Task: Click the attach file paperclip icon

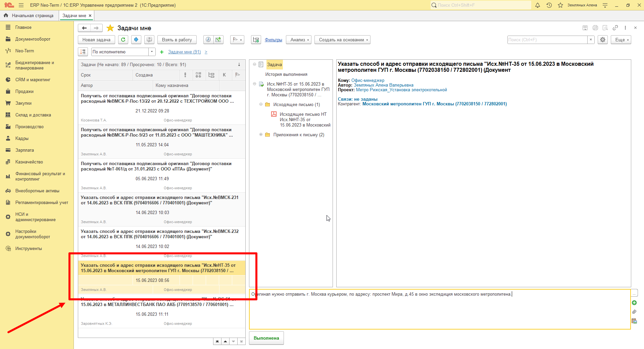Action: coord(634,312)
